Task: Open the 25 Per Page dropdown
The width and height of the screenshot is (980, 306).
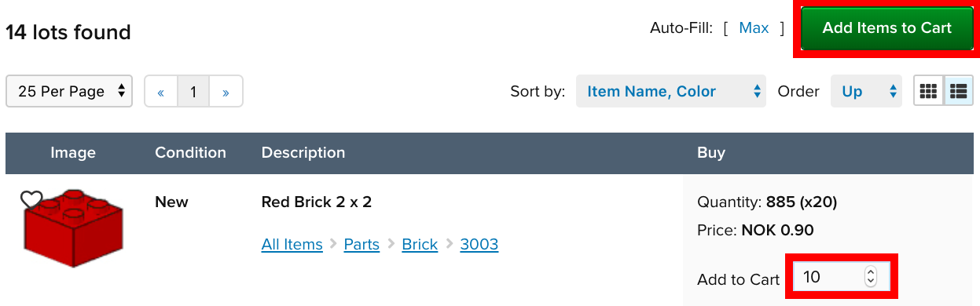Action: click(69, 91)
